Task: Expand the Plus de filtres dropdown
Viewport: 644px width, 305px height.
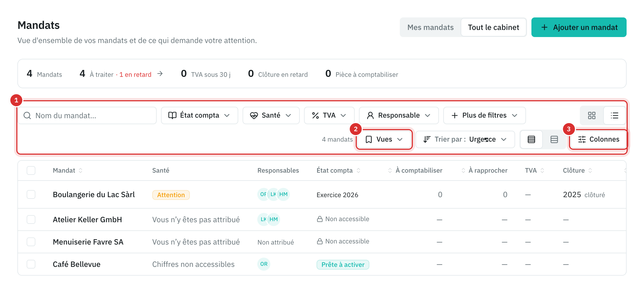Action: tap(484, 115)
